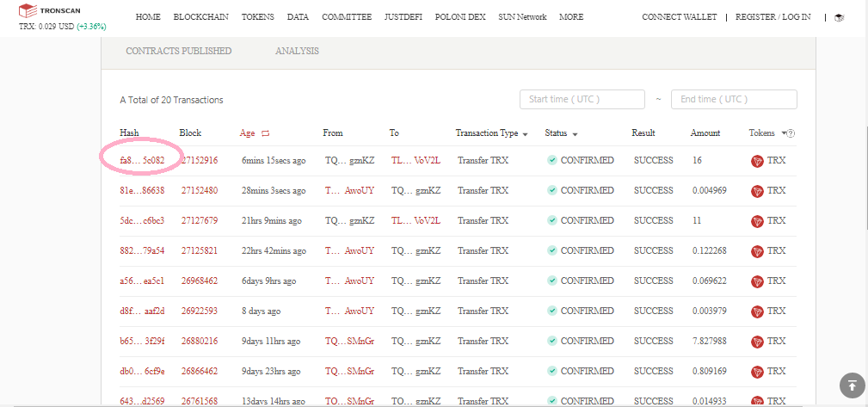The width and height of the screenshot is (868, 407).
Task: Go to POLONI DEX in the navigation
Action: (x=460, y=17)
